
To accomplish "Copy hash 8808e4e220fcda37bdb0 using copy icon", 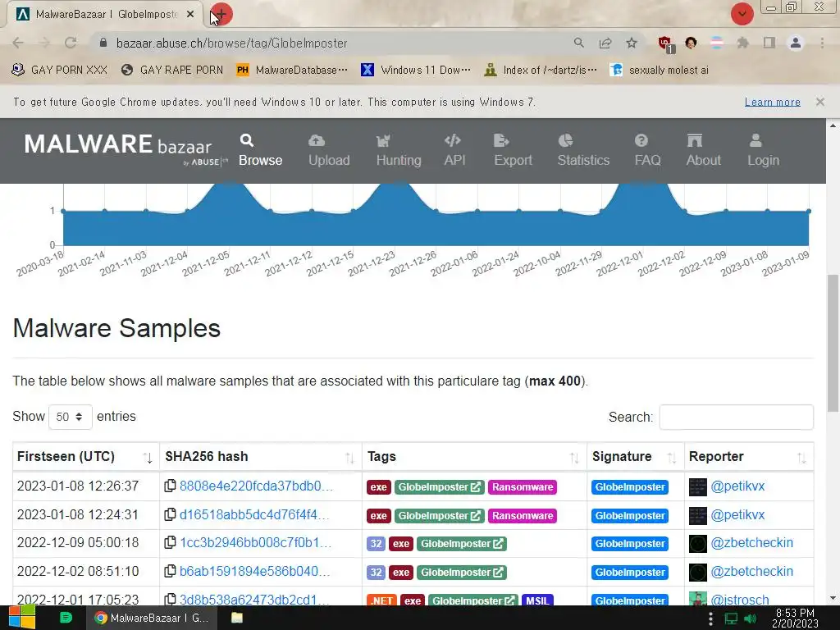I will tap(170, 486).
